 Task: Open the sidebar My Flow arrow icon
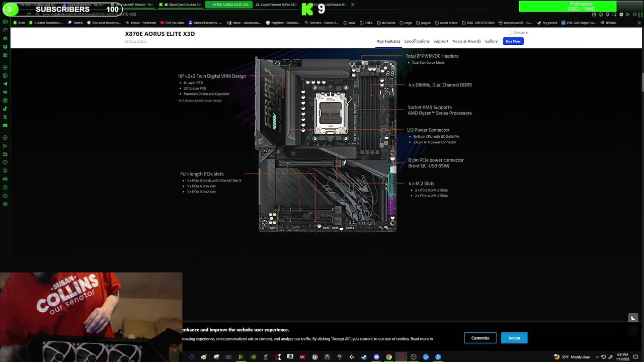(x=5, y=146)
